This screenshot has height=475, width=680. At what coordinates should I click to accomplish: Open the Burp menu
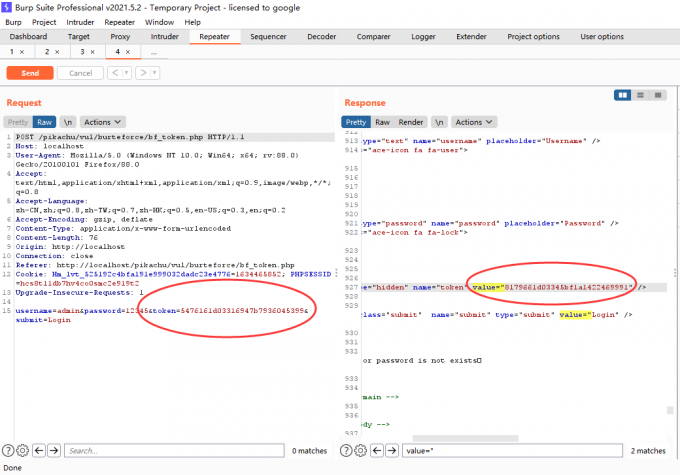click(13, 22)
